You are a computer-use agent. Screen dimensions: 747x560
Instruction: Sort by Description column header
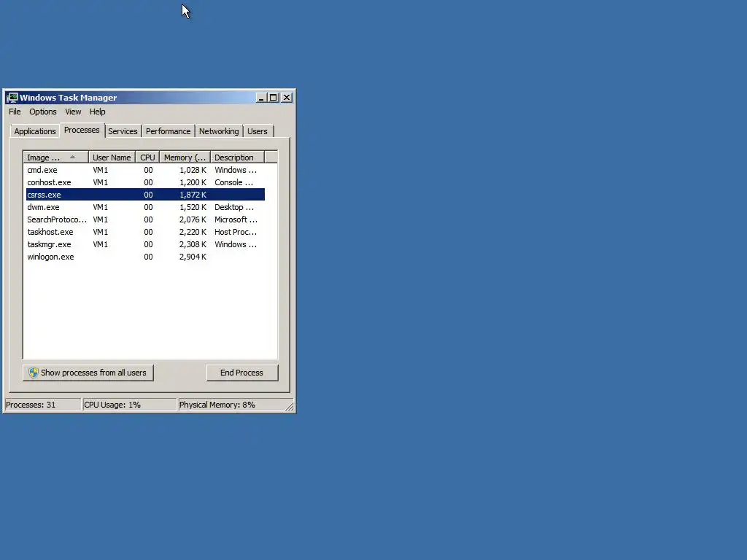(237, 157)
